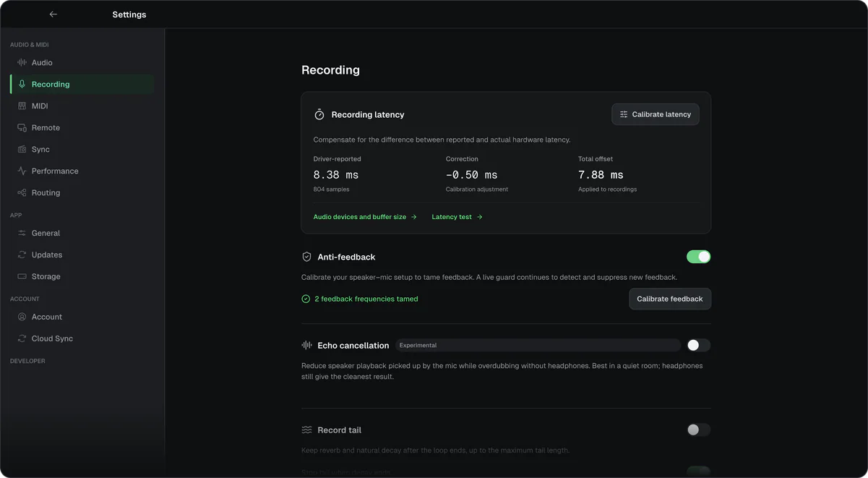This screenshot has height=478, width=868.
Task: Go back using the arrow icon
Action: (53, 14)
